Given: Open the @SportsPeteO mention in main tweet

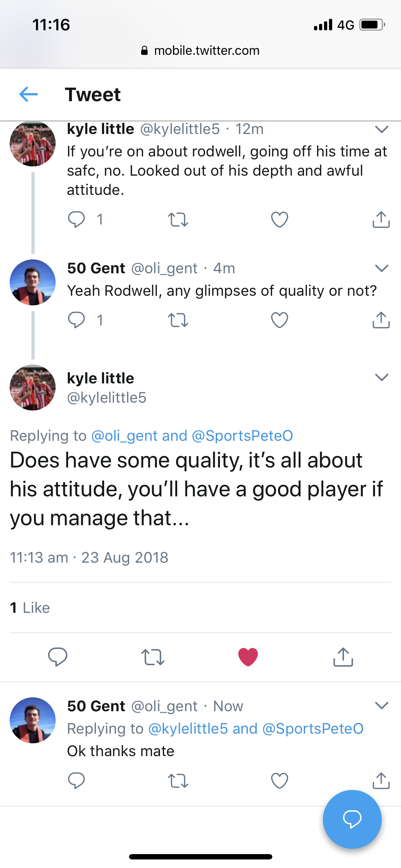Looking at the screenshot, I should [242, 436].
